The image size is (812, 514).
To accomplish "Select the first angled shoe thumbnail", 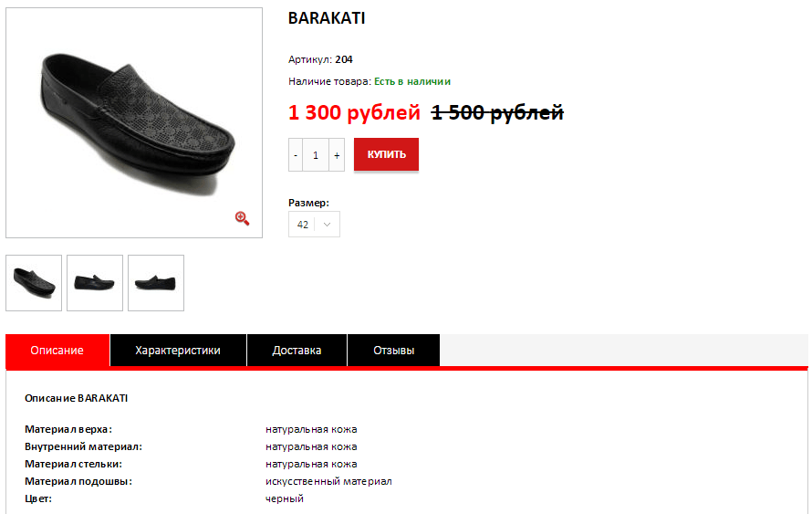I will tap(34, 283).
